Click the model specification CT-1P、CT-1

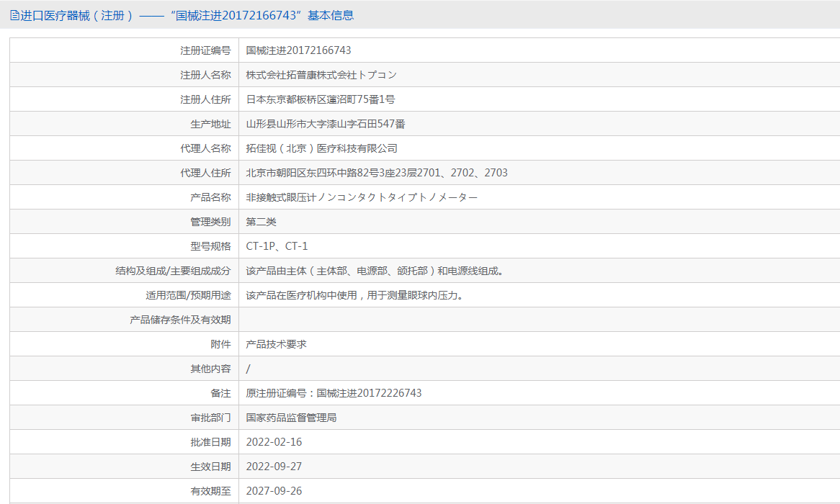tap(277, 246)
